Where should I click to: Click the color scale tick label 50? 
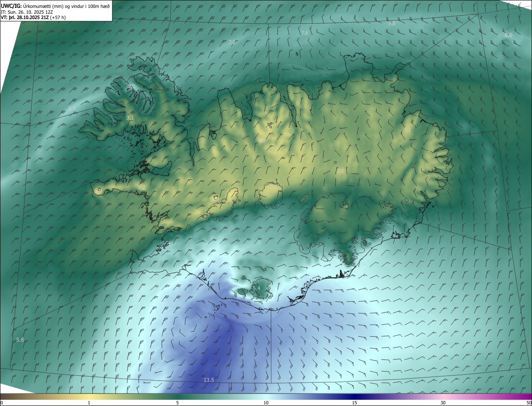pyautogui.click(x=529, y=403)
